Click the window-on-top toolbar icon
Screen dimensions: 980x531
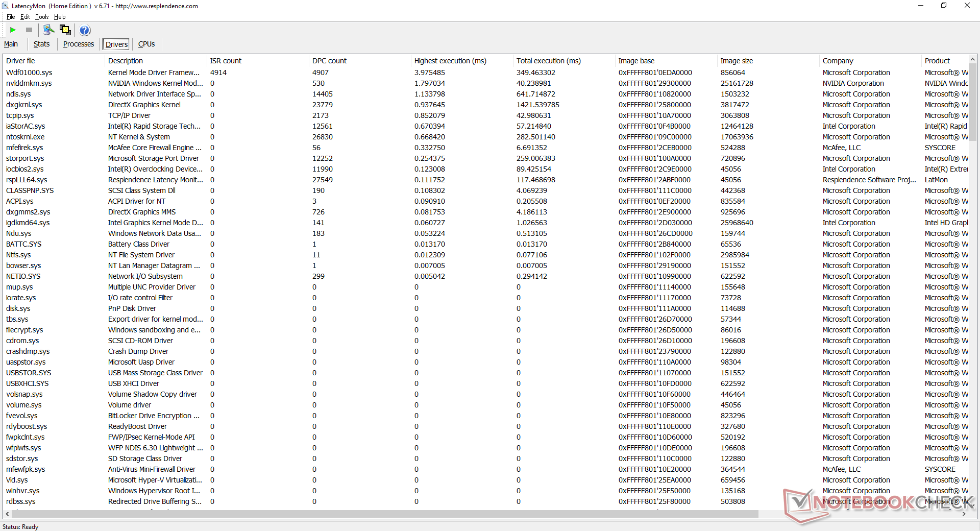click(x=65, y=30)
